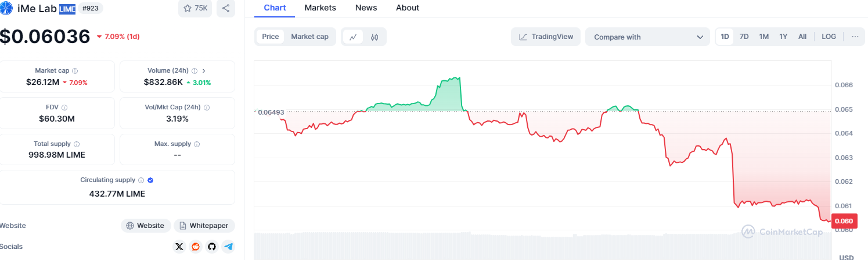Switch to line chart view icon

pyautogui.click(x=353, y=37)
